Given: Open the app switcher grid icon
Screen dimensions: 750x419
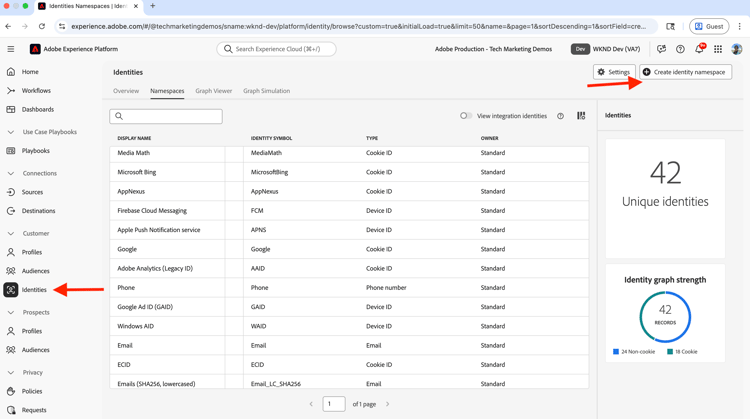Looking at the screenshot, I should point(718,49).
